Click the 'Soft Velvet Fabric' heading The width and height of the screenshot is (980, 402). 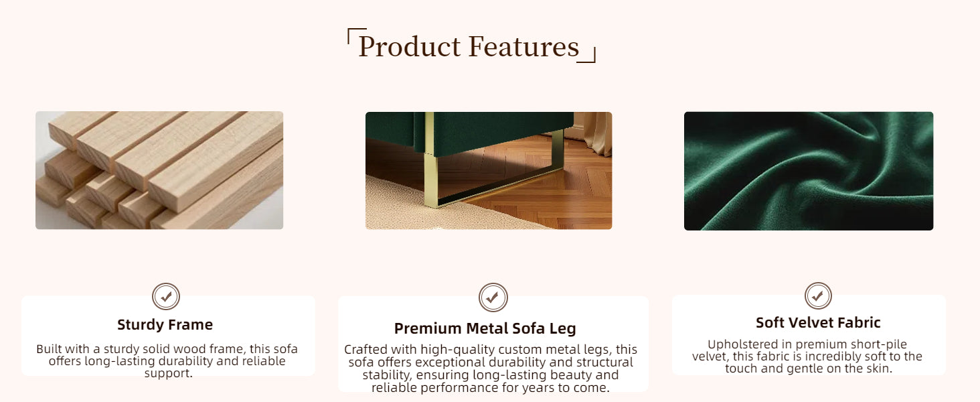(x=818, y=323)
